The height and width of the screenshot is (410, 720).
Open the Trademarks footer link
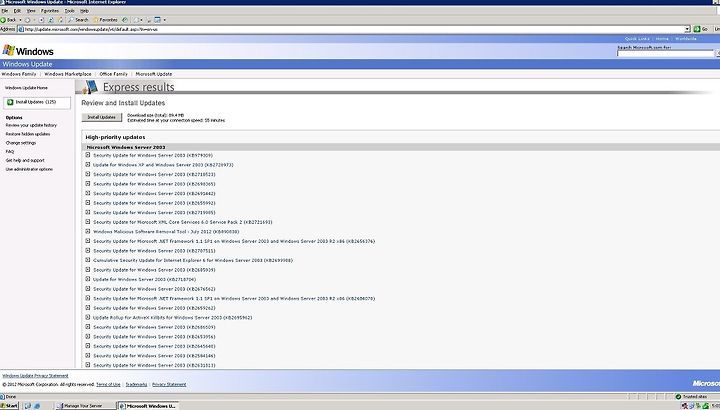click(x=136, y=384)
